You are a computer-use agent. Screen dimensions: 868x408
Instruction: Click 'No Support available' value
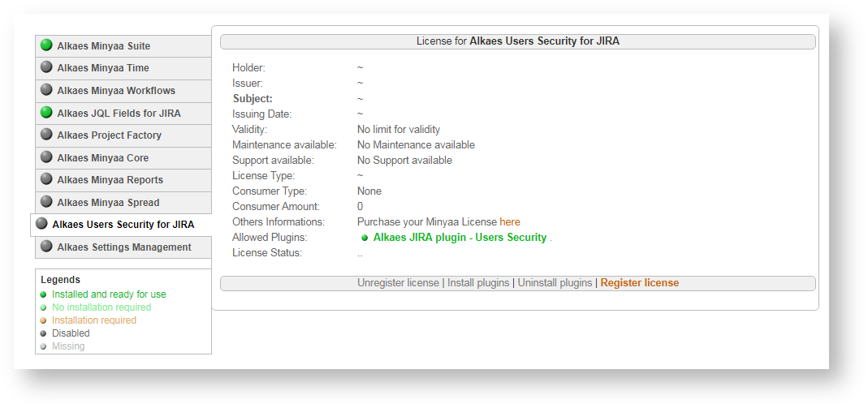404,161
